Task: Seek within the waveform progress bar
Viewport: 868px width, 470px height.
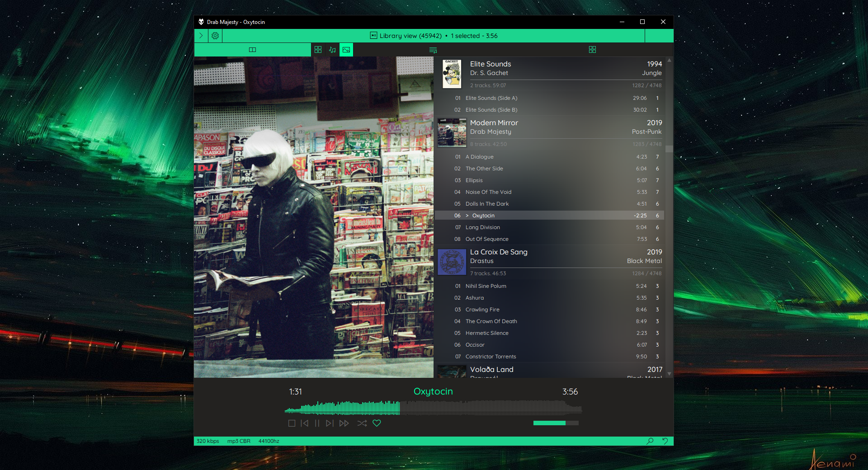Action: click(x=433, y=408)
